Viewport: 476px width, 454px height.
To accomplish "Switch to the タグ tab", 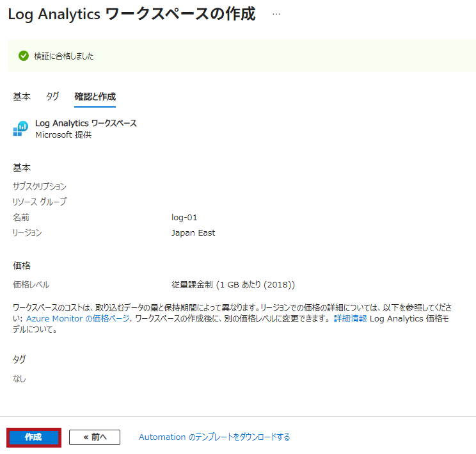I will 52,97.
